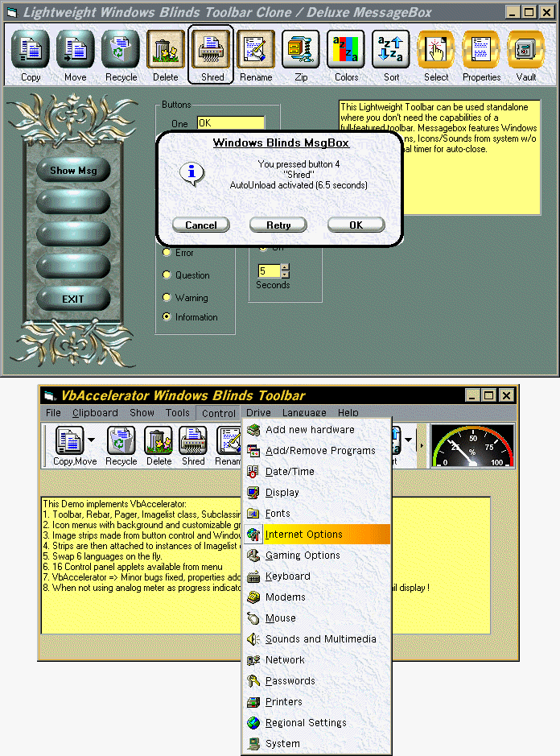Click Delete icon in the lower VbAccelerator toolbar

click(x=159, y=441)
